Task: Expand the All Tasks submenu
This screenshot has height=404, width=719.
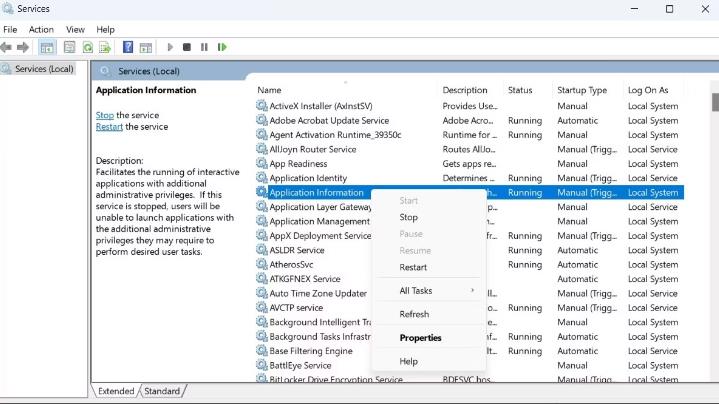Action: point(430,291)
